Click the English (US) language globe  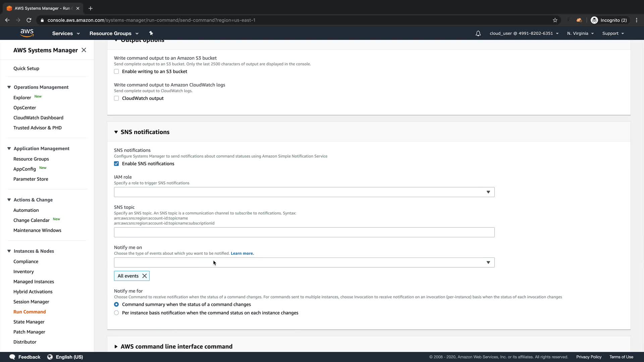(x=50, y=357)
